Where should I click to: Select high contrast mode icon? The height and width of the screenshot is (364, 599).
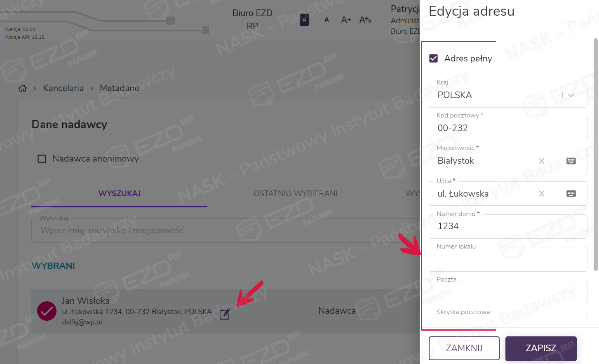click(304, 20)
